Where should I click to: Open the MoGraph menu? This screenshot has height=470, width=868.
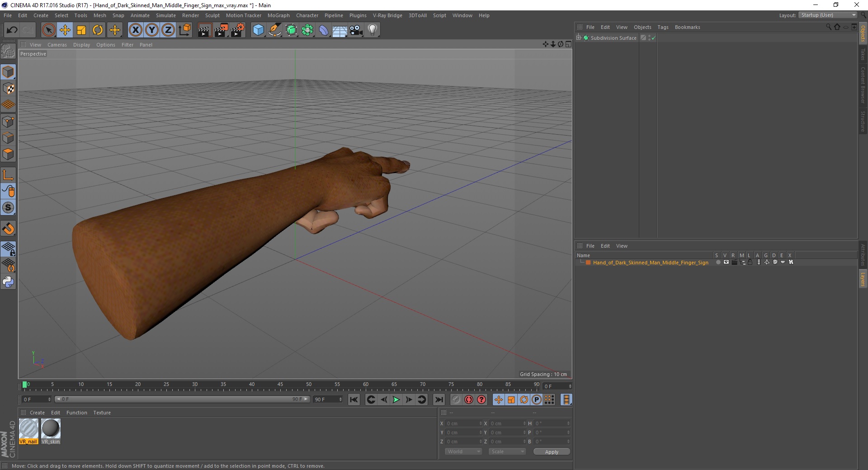pos(278,15)
